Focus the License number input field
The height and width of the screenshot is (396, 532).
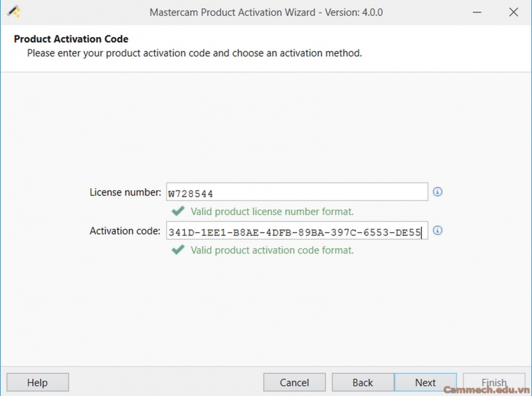(x=297, y=193)
